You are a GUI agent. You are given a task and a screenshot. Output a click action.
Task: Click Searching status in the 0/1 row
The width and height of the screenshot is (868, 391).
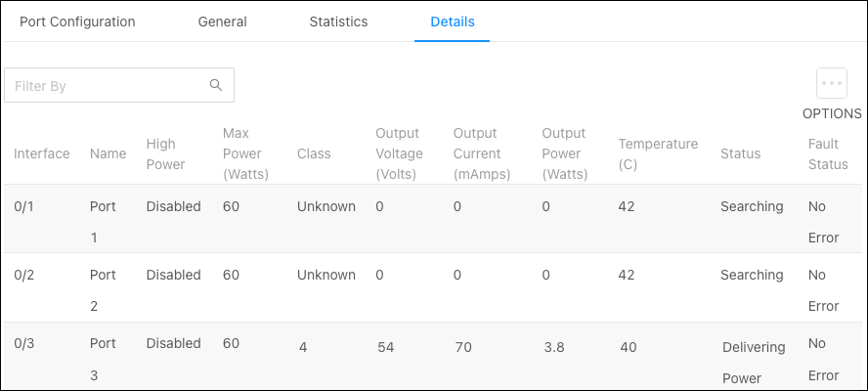pyautogui.click(x=752, y=206)
